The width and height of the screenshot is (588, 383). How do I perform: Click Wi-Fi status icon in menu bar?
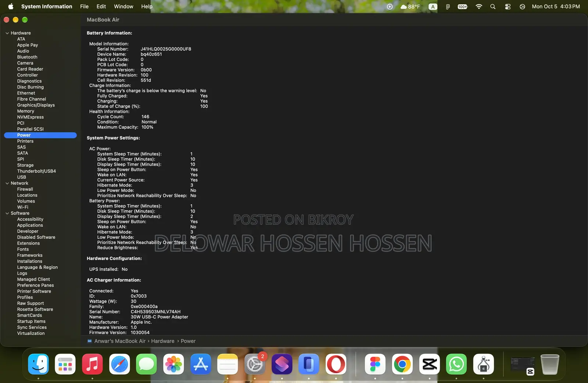(x=479, y=7)
